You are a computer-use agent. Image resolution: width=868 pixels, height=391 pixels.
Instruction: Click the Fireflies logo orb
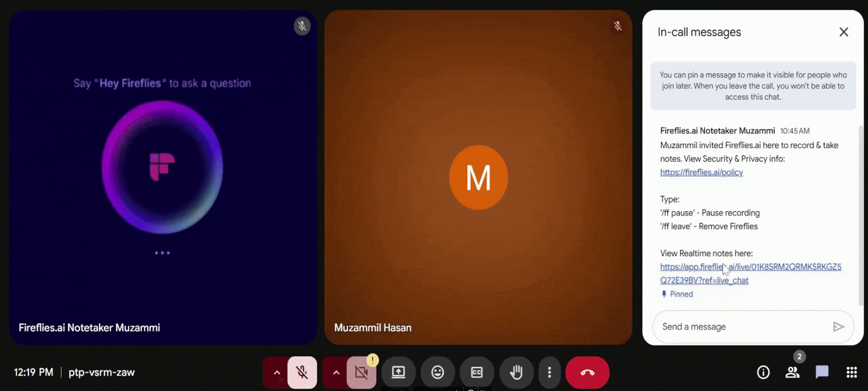point(162,167)
